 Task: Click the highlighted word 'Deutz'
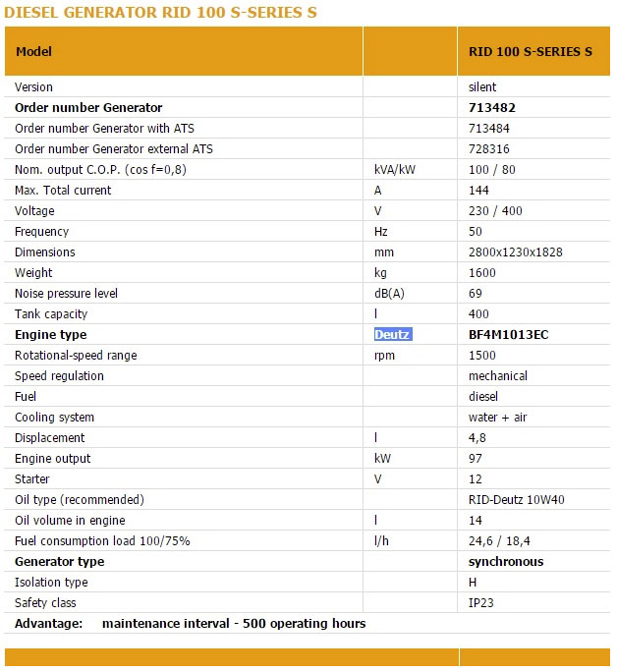pos(393,335)
